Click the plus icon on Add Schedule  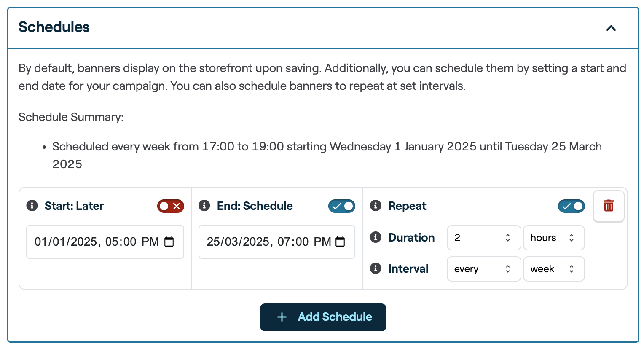(x=282, y=317)
